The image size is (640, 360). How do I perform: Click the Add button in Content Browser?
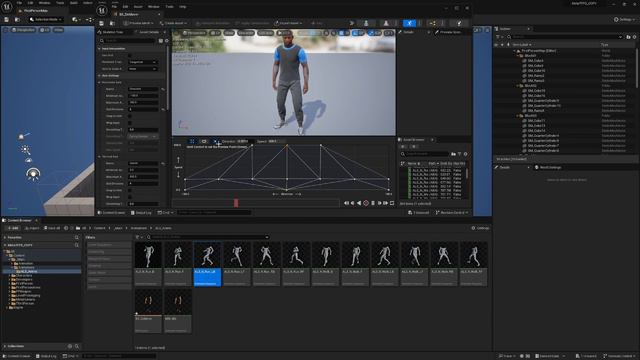(13, 228)
